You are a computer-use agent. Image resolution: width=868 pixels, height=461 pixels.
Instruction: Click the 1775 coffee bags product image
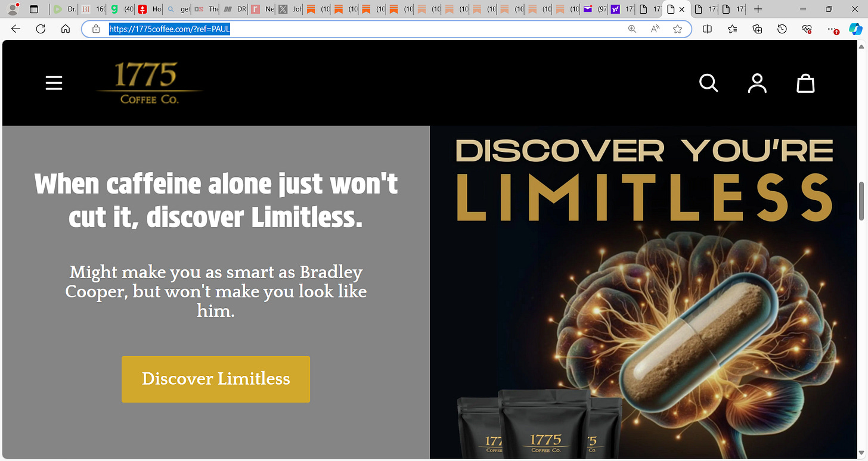[540, 424]
